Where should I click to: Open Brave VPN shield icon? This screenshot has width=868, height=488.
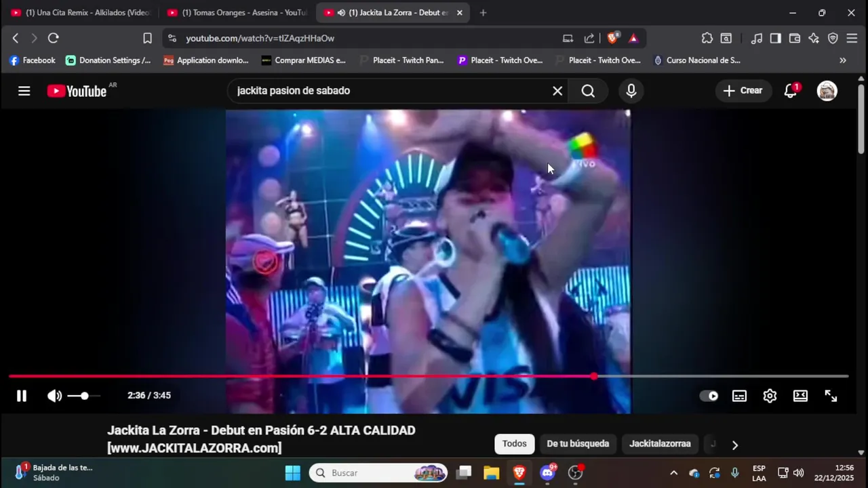tap(833, 38)
